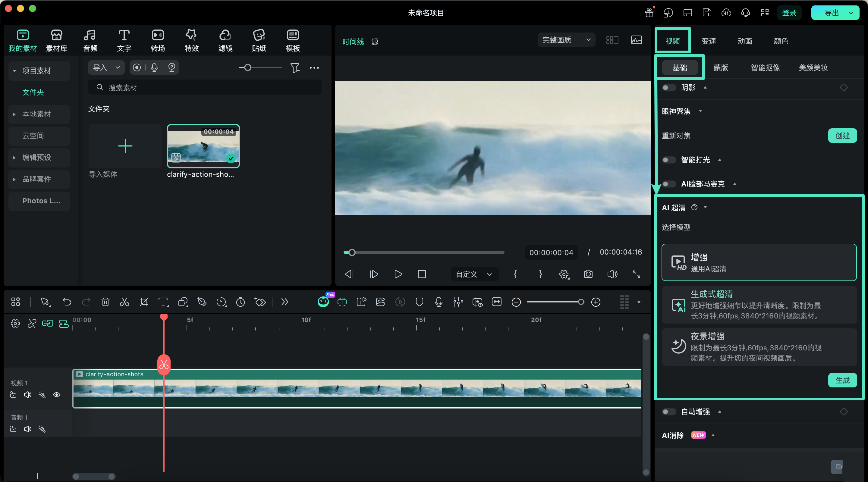Click the zoom-in plus icon on timeline
The height and width of the screenshot is (482, 868).
(x=596, y=302)
